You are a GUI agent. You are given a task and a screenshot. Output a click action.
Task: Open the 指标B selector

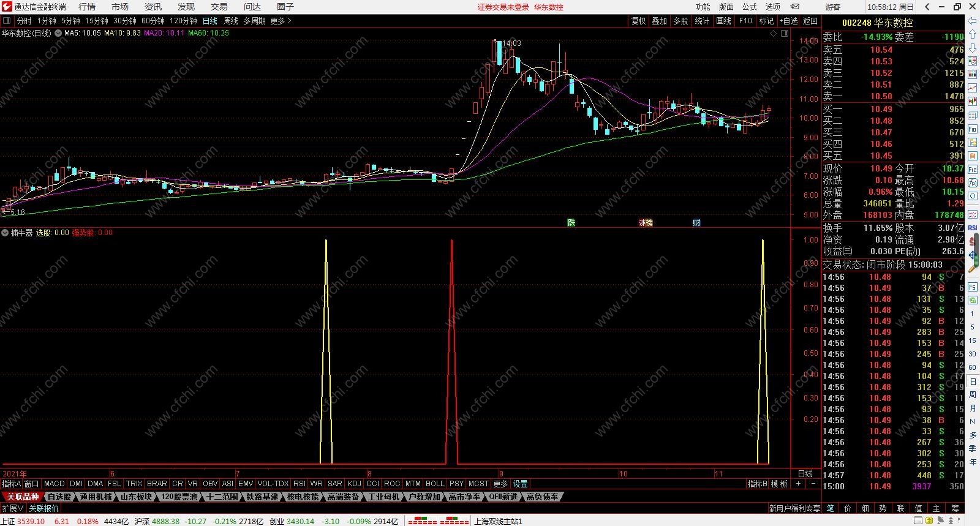pyautogui.click(x=757, y=484)
